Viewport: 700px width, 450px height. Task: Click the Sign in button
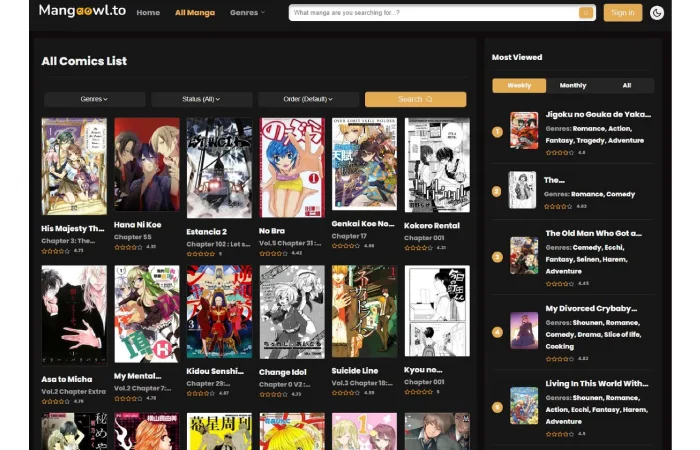623,13
